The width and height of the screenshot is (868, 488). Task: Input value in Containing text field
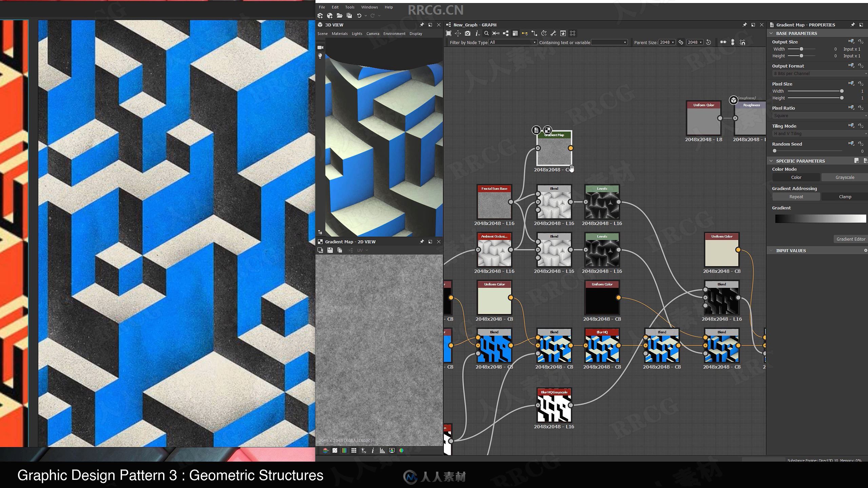(608, 42)
